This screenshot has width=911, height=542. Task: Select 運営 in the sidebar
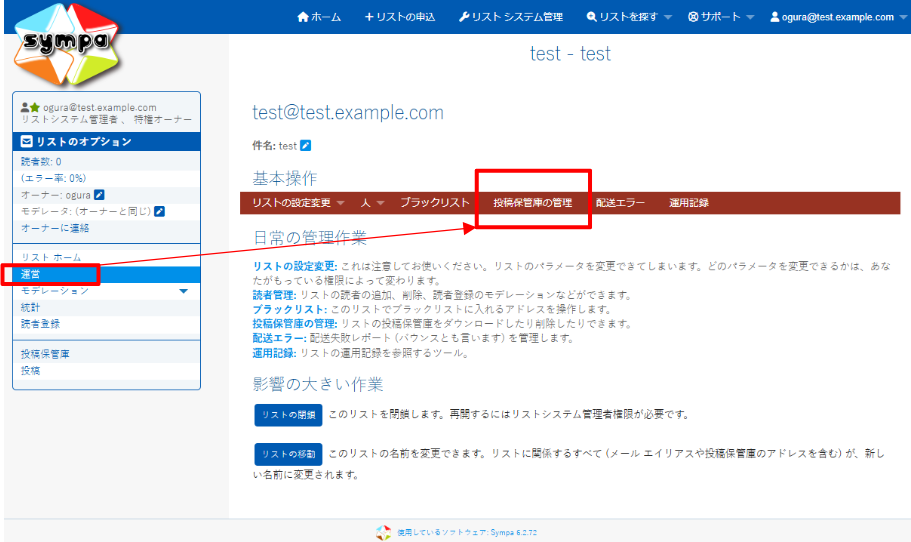[x=107, y=274]
